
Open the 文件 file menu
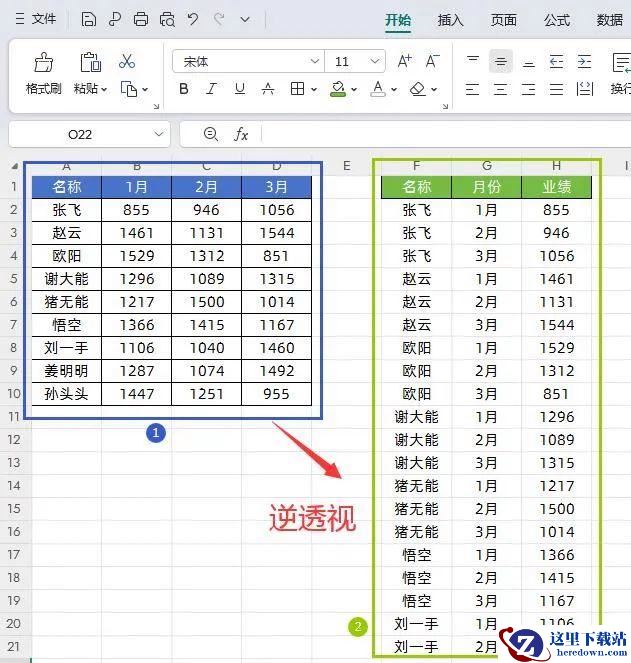click(36, 19)
